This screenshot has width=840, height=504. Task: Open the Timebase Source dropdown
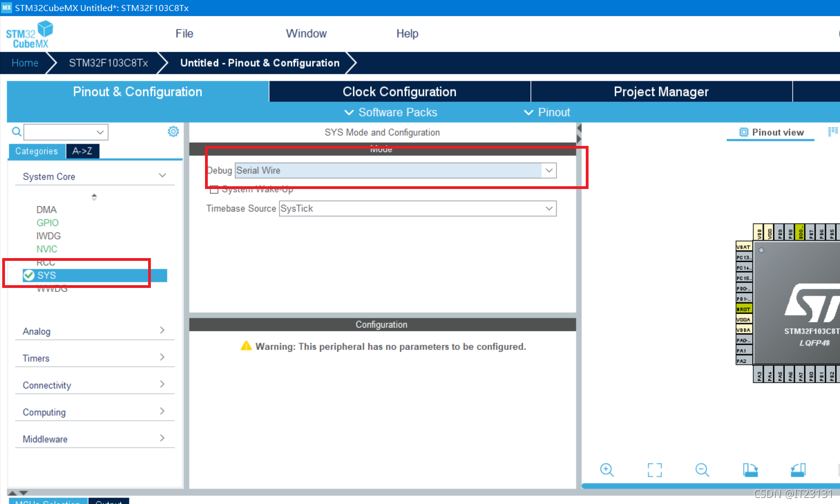click(x=418, y=208)
